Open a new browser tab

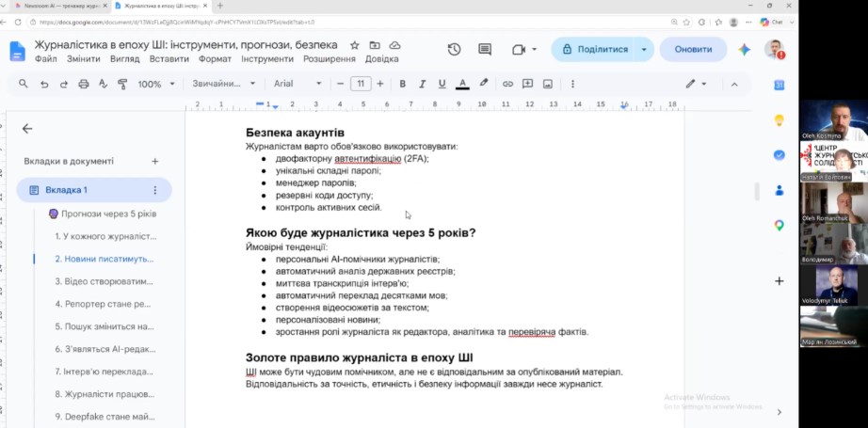(x=219, y=6)
